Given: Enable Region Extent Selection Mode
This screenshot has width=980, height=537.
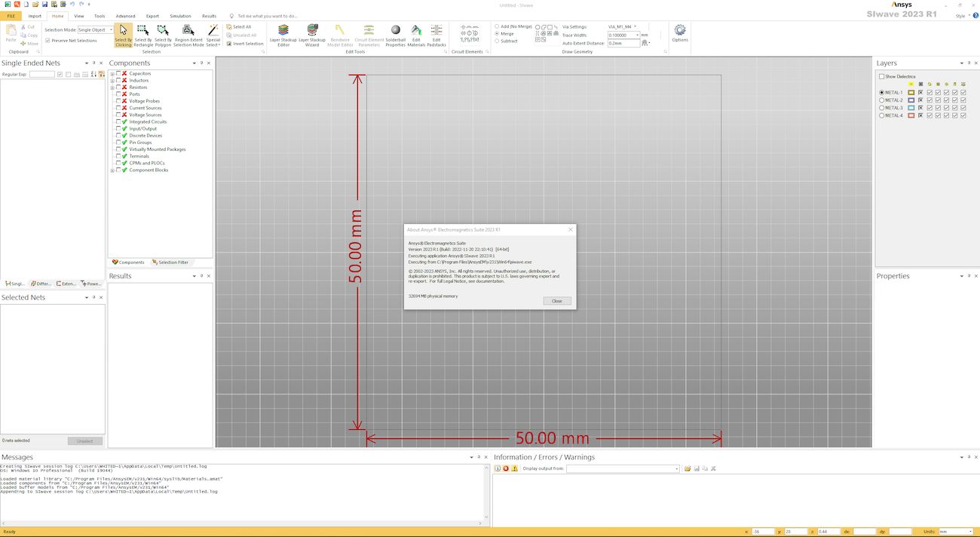Looking at the screenshot, I should point(188,34).
